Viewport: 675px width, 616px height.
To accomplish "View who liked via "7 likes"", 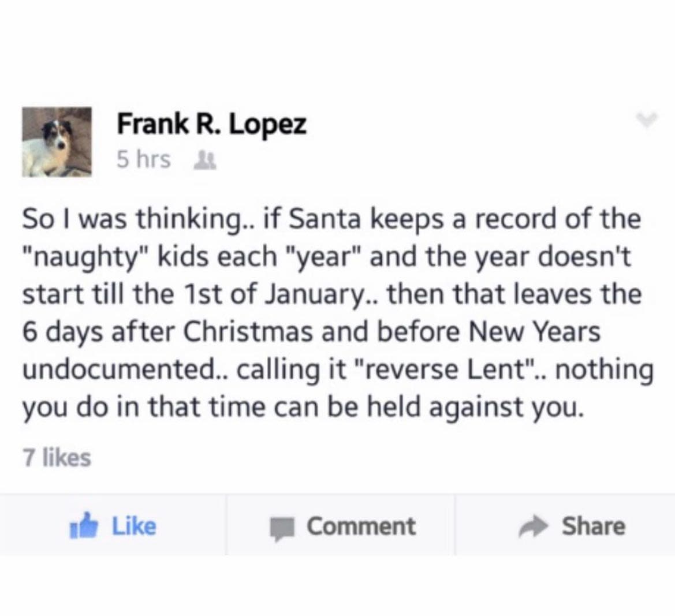I will [57, 457].
